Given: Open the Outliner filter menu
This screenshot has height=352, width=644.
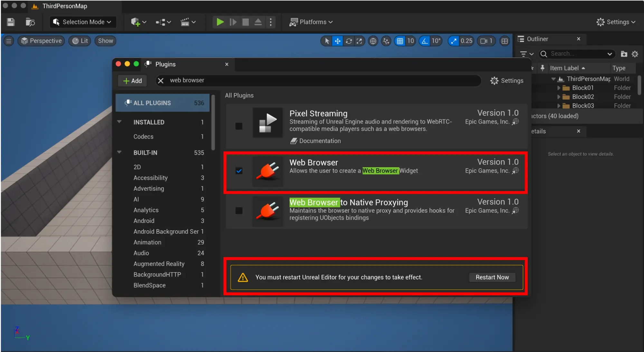Looking at the screenshot, I should [527, 54].
